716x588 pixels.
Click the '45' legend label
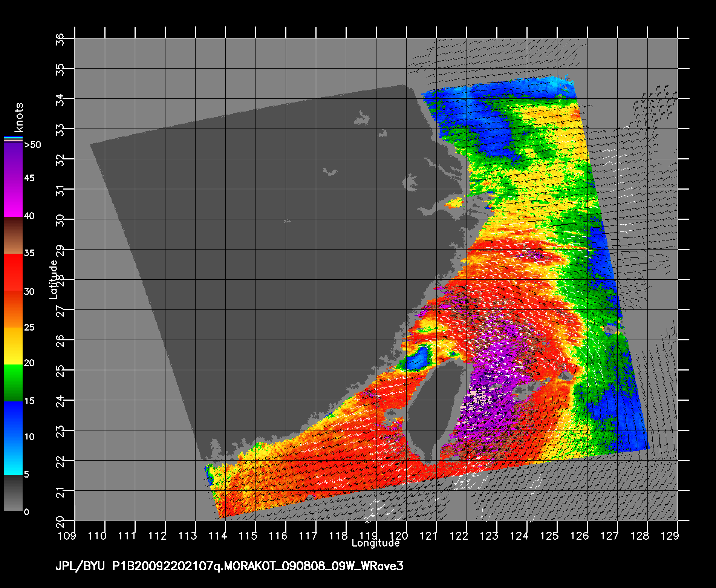coord(29,178)
